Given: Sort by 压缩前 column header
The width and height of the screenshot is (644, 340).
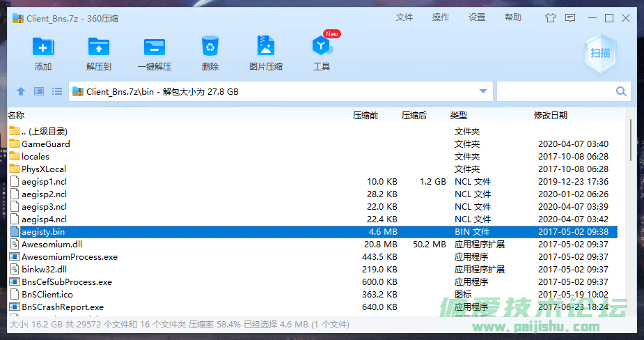Looking at the screenshot, I should 365,116.
